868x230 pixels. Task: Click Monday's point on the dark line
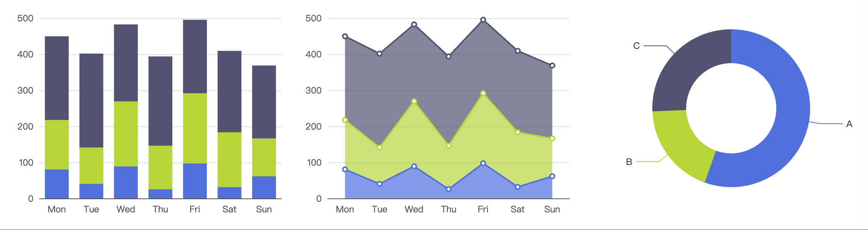pos(345,36)
